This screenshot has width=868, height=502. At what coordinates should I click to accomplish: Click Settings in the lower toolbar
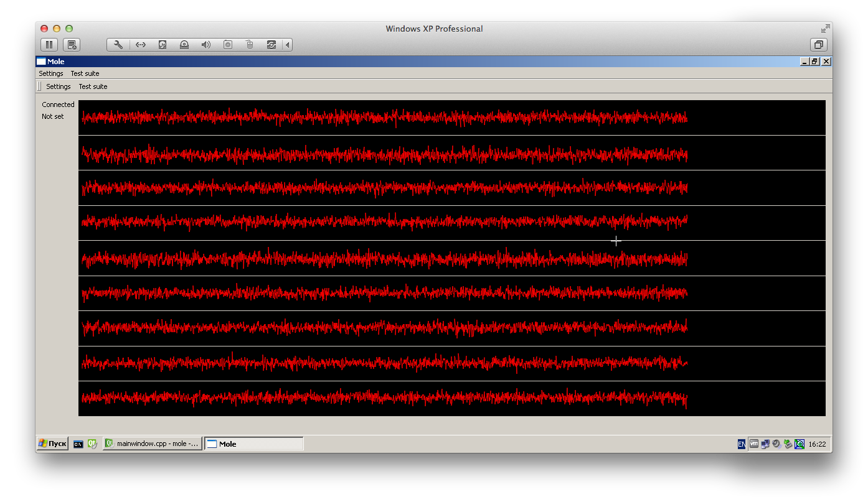59,86
